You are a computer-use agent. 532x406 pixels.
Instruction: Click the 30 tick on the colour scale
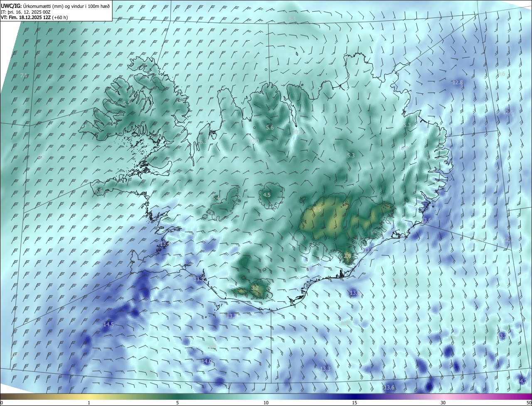pos(443,403)
